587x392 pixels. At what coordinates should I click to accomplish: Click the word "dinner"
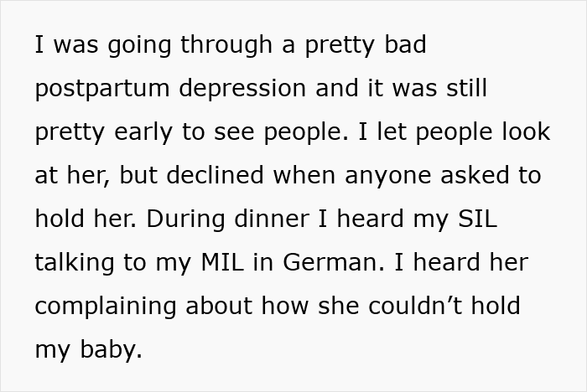(x=272, y=219)
